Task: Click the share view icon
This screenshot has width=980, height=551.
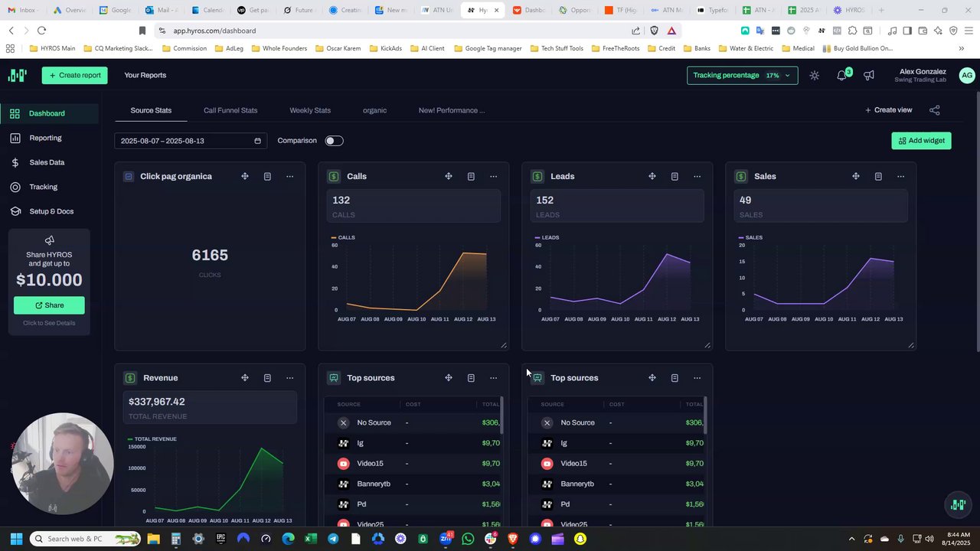Action: click(x=934, y=110)
